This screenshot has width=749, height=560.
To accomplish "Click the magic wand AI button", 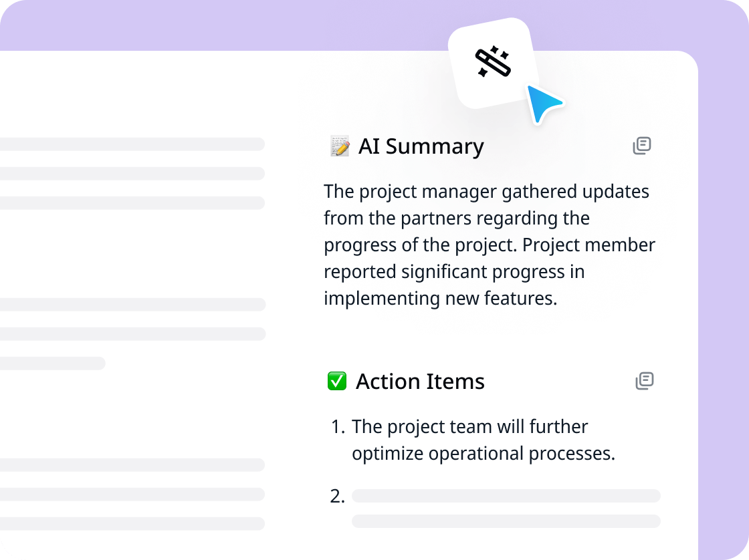I will point(493,63).
